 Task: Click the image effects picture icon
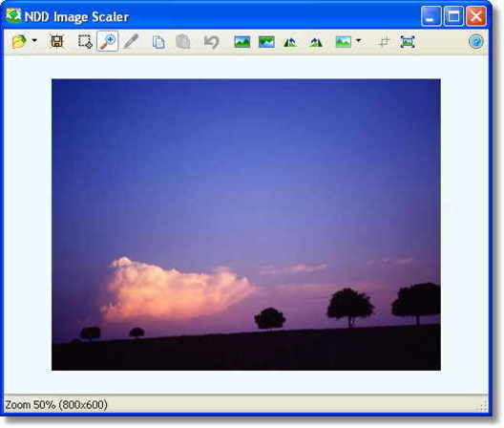tap(344, 42)
